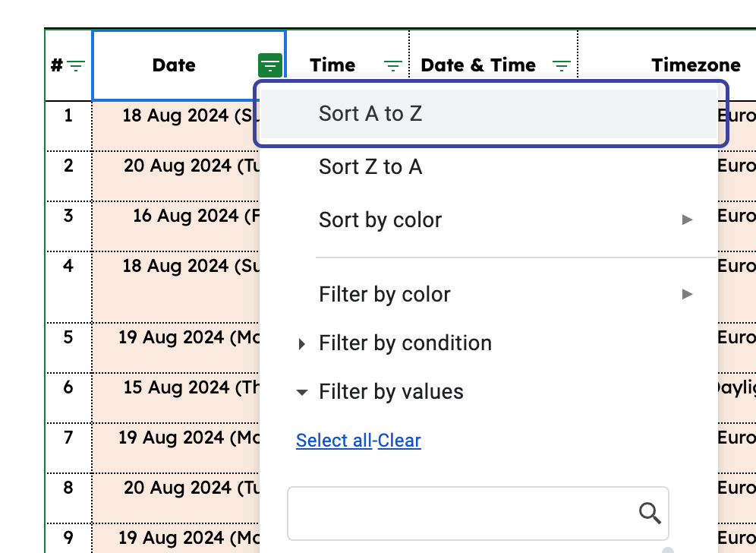Screen dimensions: 756x553
Task: Click the Date column header text
Action: (174, 66)
